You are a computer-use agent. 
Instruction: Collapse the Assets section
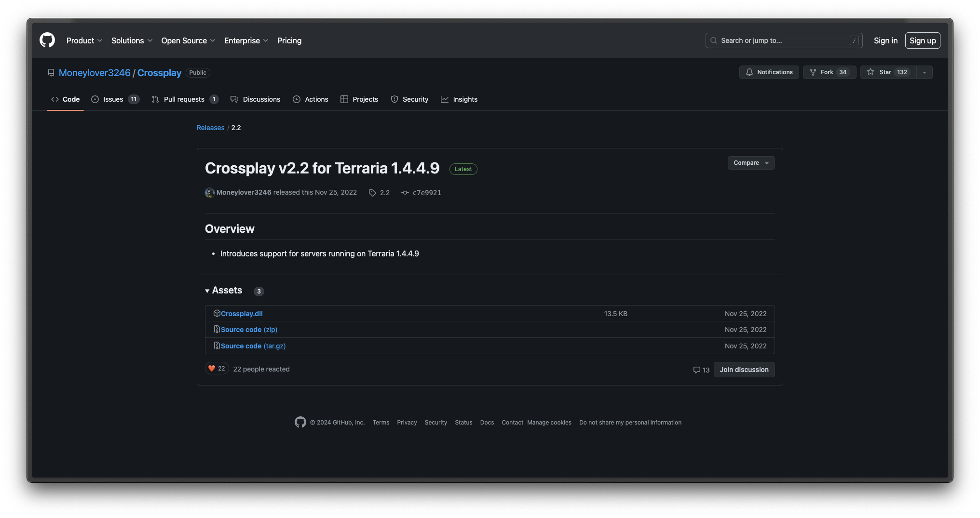[224, 291]
